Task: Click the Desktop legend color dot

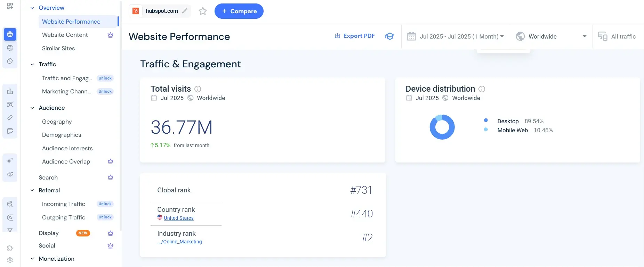Action: (x=486, y=120)
